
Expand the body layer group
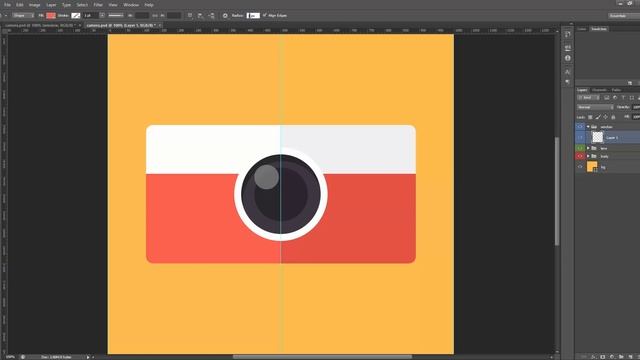(x=588, y=156)
